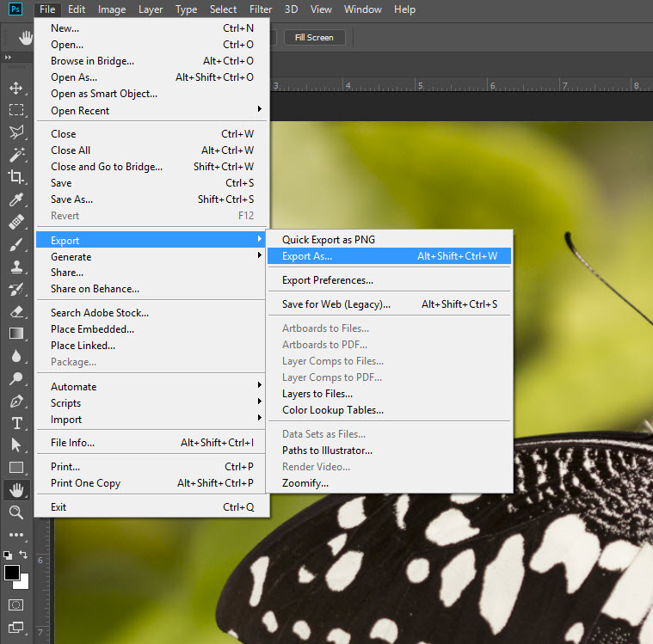
Task: Select the Rectangular Marquee tool
Action: [15, 110]
